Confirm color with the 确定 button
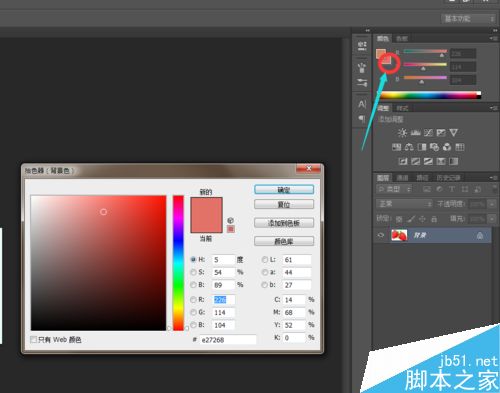This screenshot has height=393, width=500. click(284, 190)
